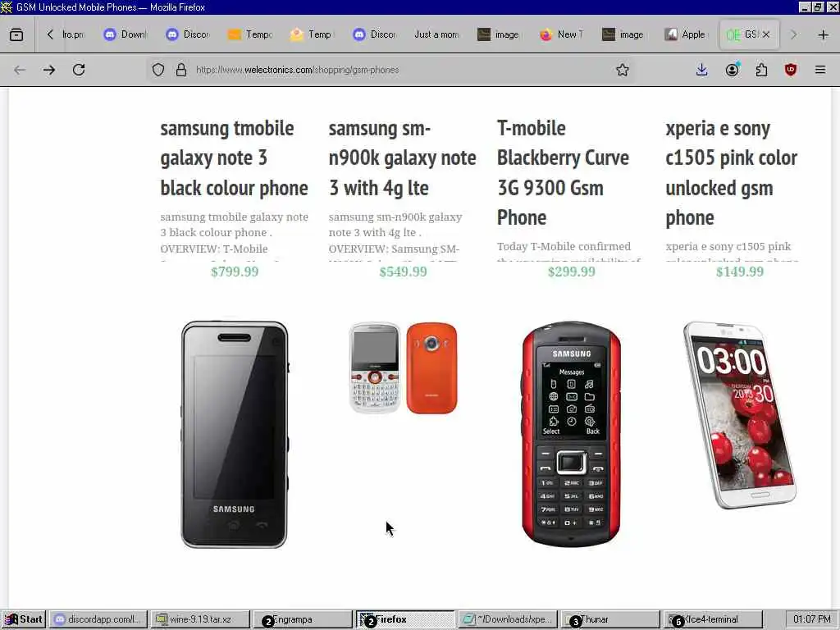Open samsung tmobile galaxy note 3 black title

(234, 158)
